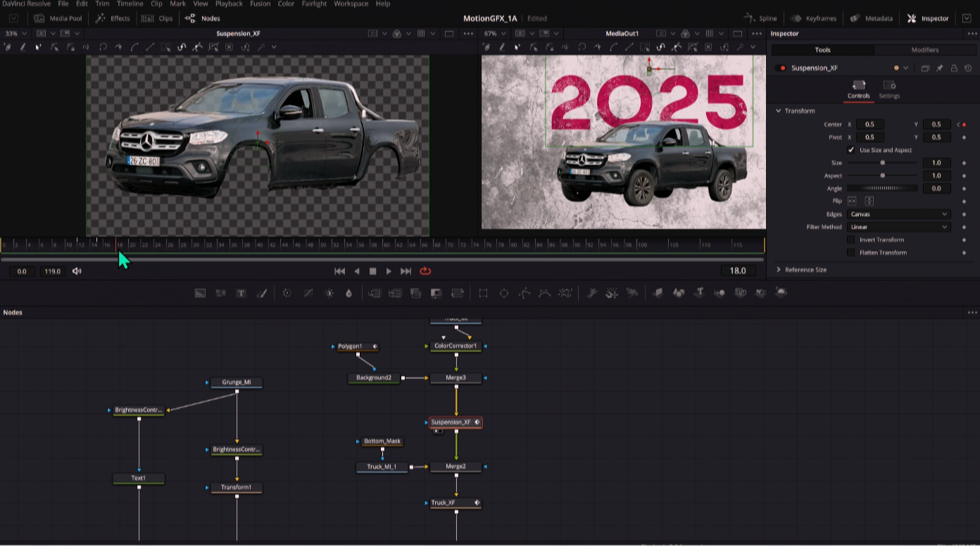Open the Fusion menu
The image size is (980, 546).
pos(260,4)
